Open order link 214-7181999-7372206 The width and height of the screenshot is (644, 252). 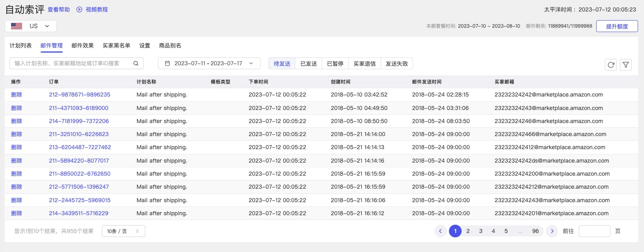click(79, 121)
